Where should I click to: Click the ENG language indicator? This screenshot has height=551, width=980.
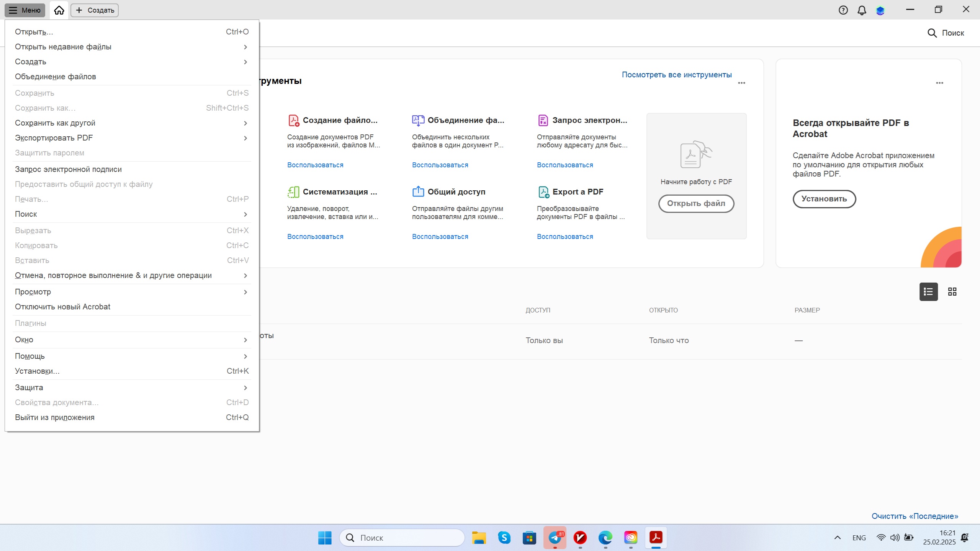pos(859,538)
